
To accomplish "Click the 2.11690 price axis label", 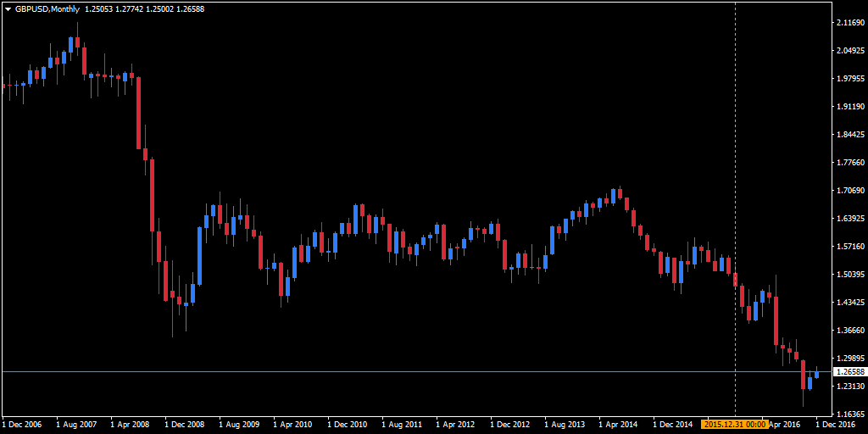I will click(851, 23).
